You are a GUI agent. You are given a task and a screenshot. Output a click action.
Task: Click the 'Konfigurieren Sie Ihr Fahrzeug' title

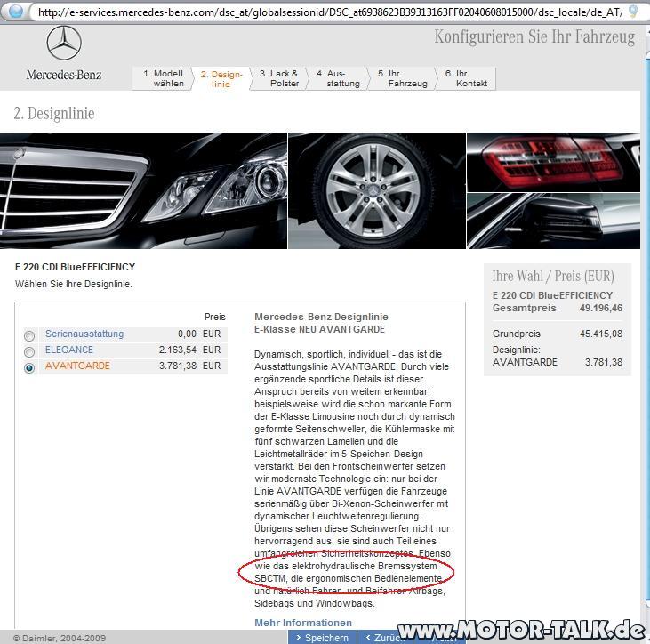[534, 37]
